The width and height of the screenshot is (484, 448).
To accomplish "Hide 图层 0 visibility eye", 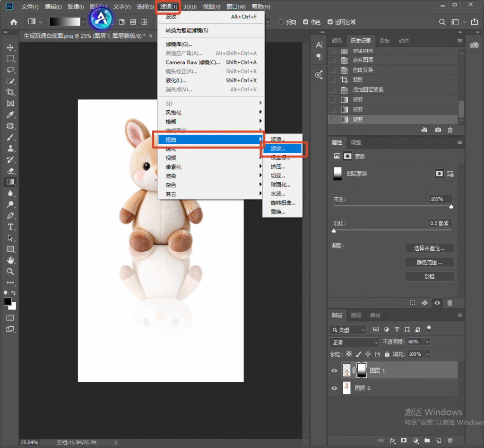I will click(334, 388).
